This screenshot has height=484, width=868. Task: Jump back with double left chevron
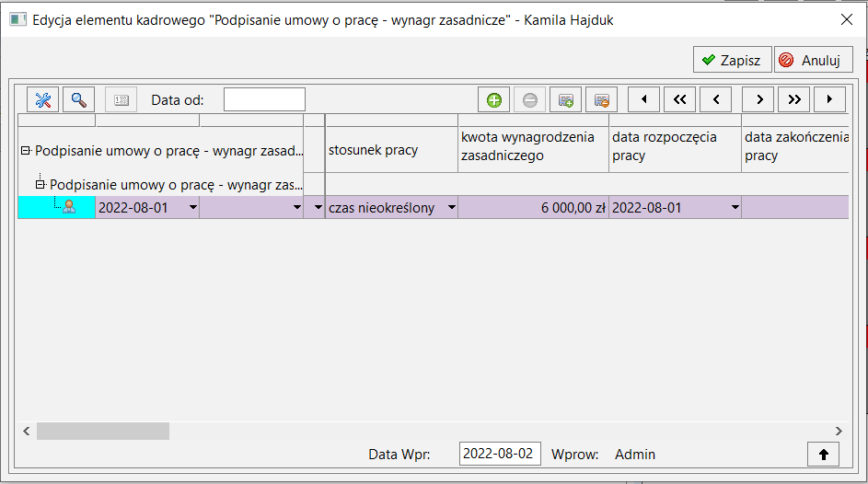click(680, 99)
